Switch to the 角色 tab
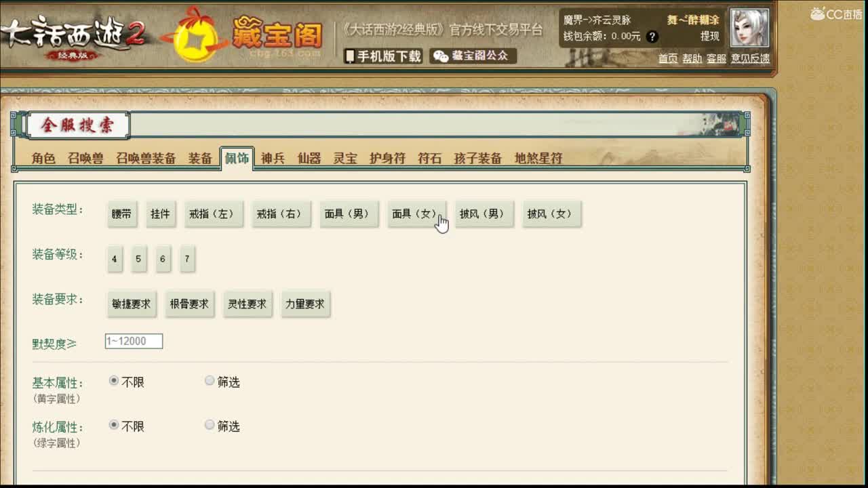868x488 pixels. click(x=43, y=159)
